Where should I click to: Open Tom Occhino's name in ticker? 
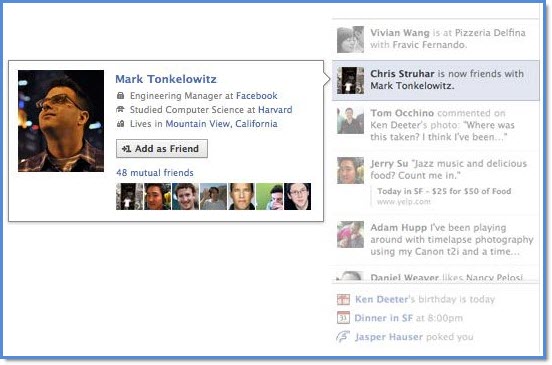(x=402, y=113)
